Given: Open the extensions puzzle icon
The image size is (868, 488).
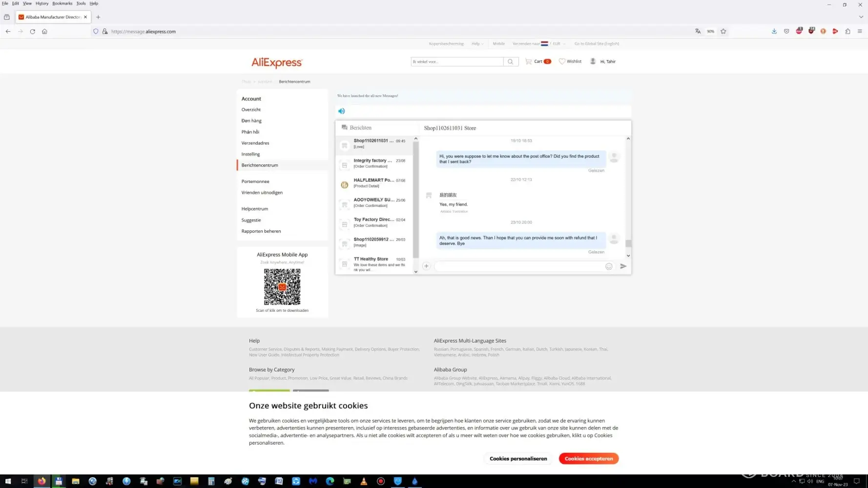Looking at the screenshot, I should point(847,31).
